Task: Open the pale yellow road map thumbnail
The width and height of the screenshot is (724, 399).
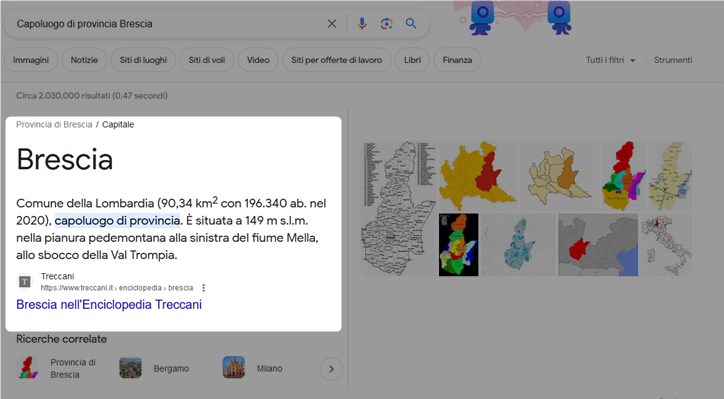Action: pyautogui.click(x=670, y=176)
